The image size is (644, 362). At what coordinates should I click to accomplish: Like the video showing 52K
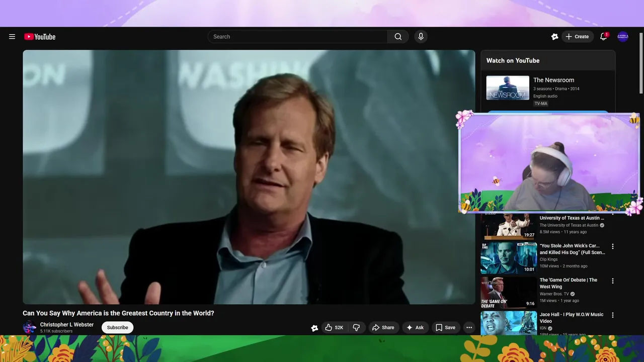coord(334,327)
